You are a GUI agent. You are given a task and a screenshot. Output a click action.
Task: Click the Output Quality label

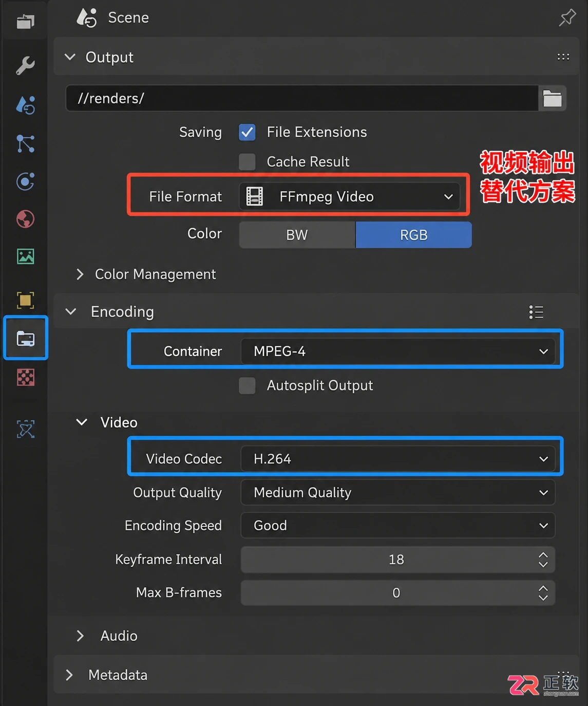(x=177, y=492)
